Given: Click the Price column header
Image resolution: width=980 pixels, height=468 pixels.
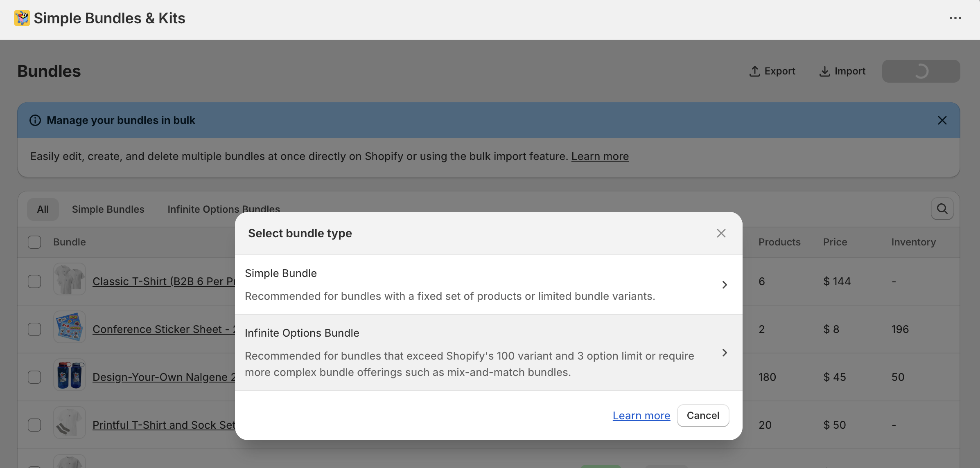Looking at the screenshot, I should (x=835, y=242).
